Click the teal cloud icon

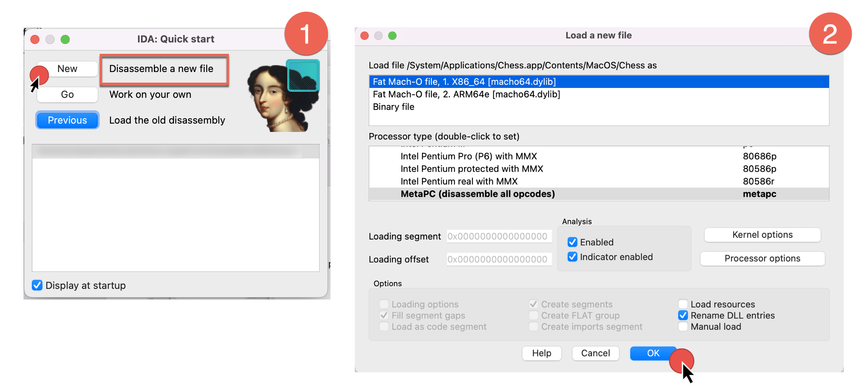pos(303,75)
